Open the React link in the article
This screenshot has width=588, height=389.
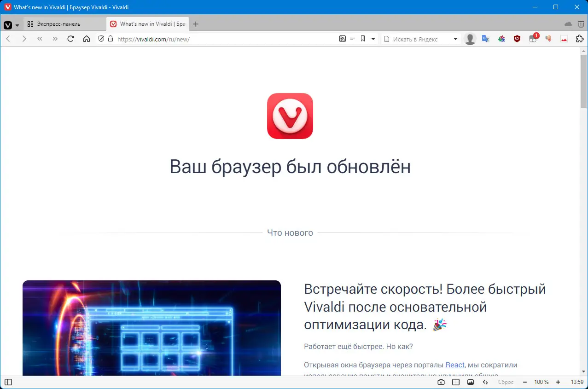(x=454, y=365)
